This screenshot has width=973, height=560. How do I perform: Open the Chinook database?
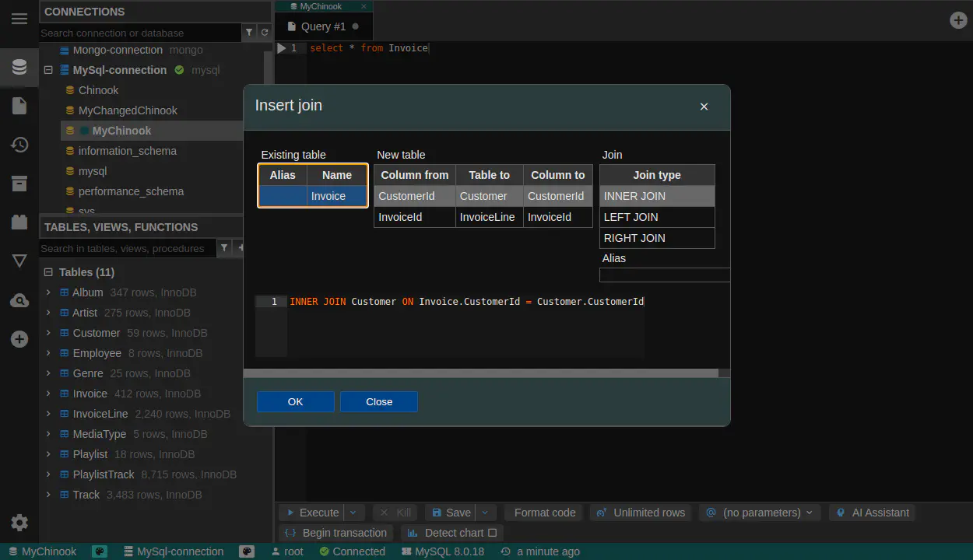pos(98,90)
